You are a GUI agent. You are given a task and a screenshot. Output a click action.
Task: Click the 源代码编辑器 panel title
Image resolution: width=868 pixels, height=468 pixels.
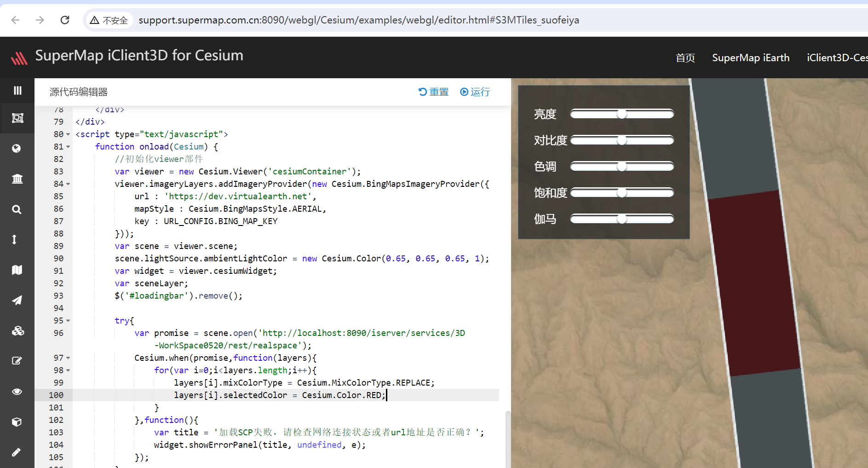point(79,92)
